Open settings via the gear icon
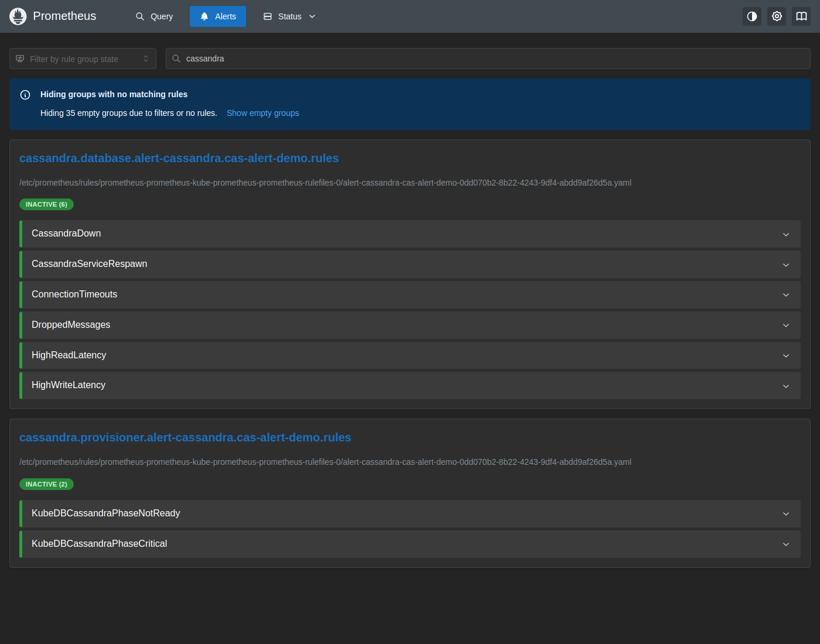The height and width of the screenshot is (644, 820). (777, 16)
